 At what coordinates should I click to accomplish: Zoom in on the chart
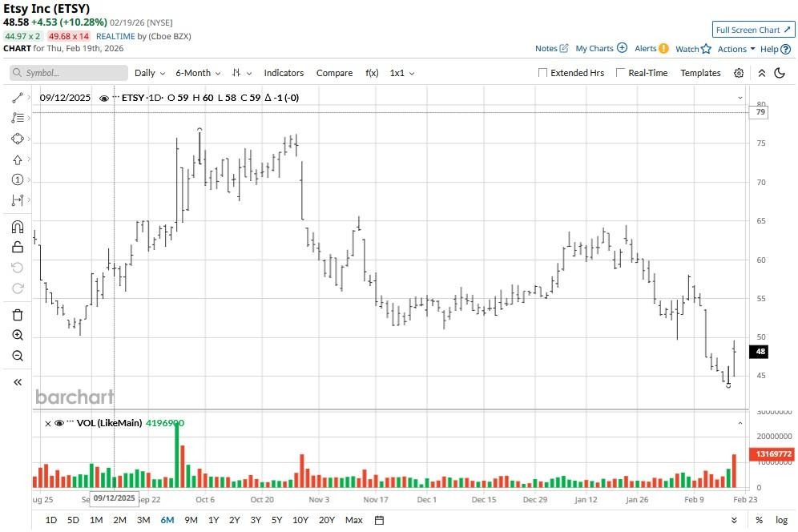[x=18, y=335]
